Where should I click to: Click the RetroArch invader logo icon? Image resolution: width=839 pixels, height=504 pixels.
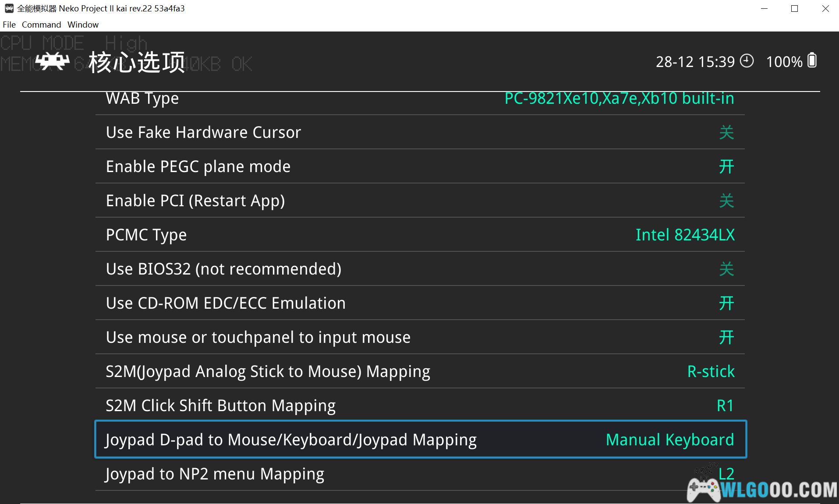point(53,62)
